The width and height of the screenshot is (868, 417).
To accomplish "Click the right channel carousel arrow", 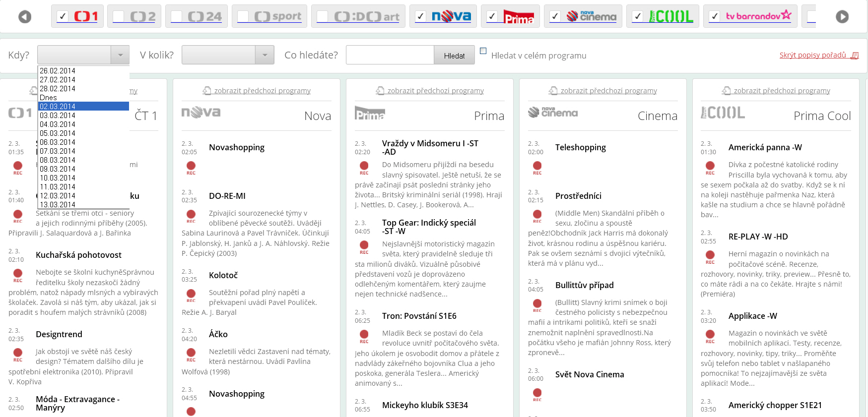I will pos(842,17).
